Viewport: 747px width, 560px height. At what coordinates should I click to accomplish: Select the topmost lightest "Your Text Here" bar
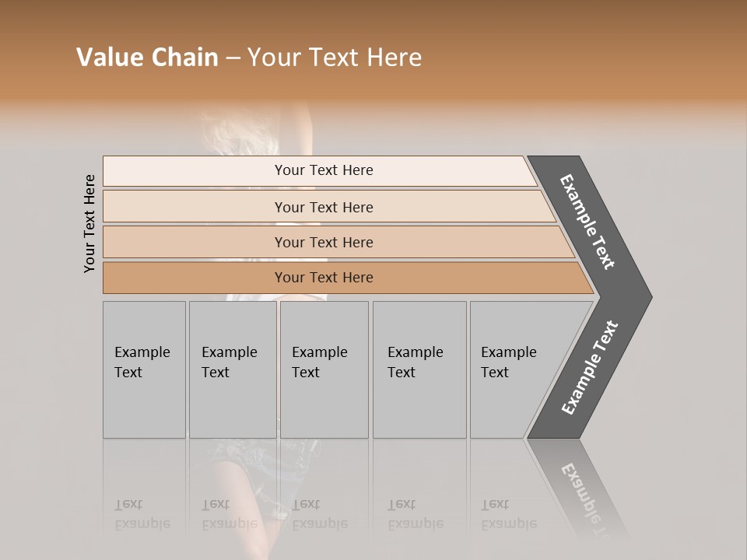pos(323,170)
